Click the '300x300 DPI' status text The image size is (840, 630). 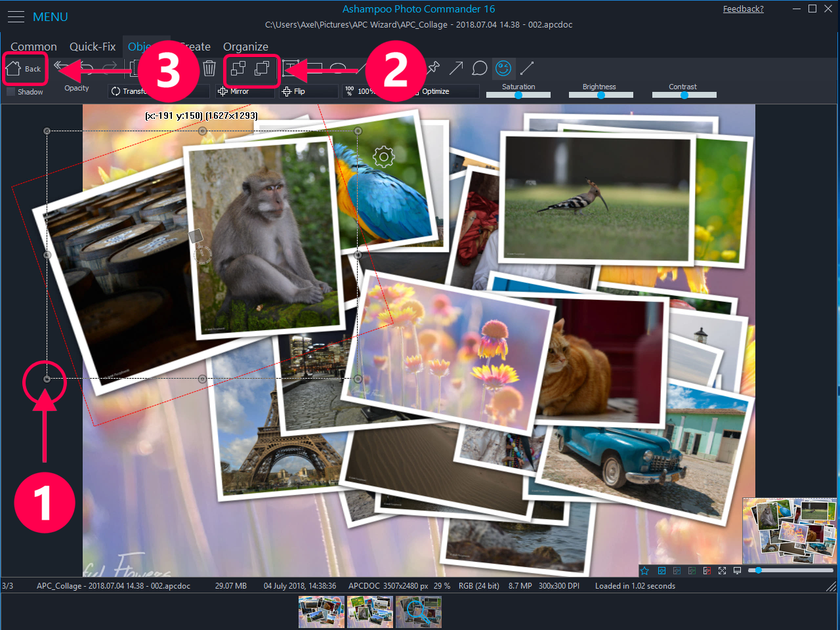click(x=559, y=586)
